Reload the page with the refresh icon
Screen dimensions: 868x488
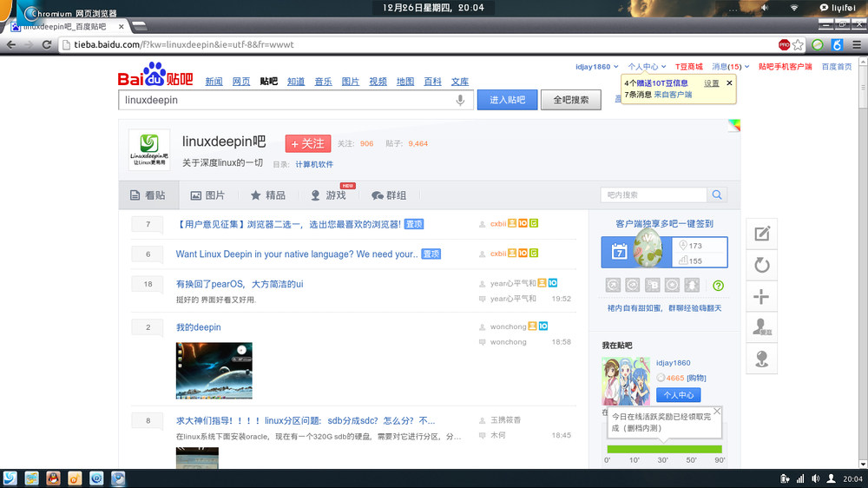[47, 45]
